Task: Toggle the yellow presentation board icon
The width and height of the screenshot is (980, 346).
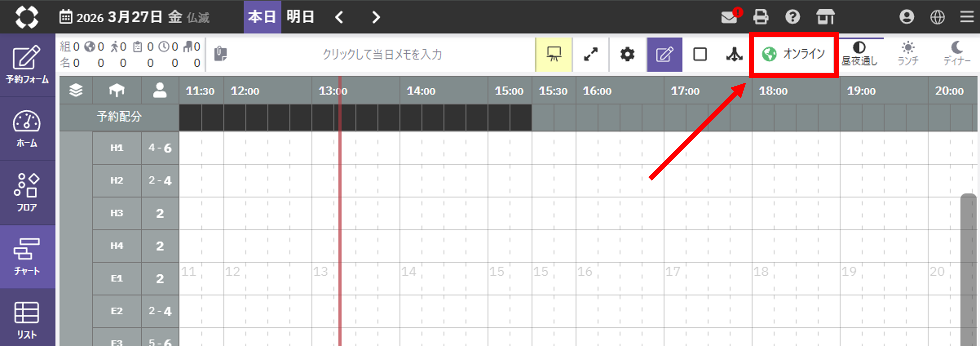Action: [x=554, y=54]
